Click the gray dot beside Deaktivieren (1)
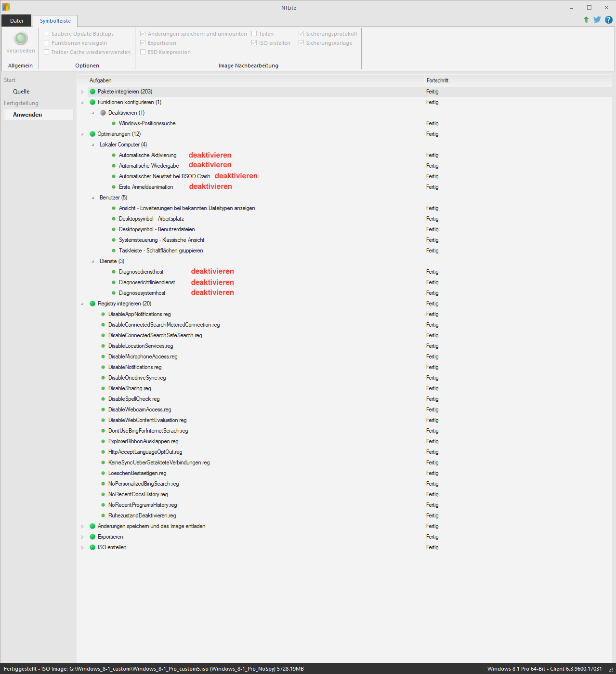Viewport: 616px width, 674px height. coord(103,113)
